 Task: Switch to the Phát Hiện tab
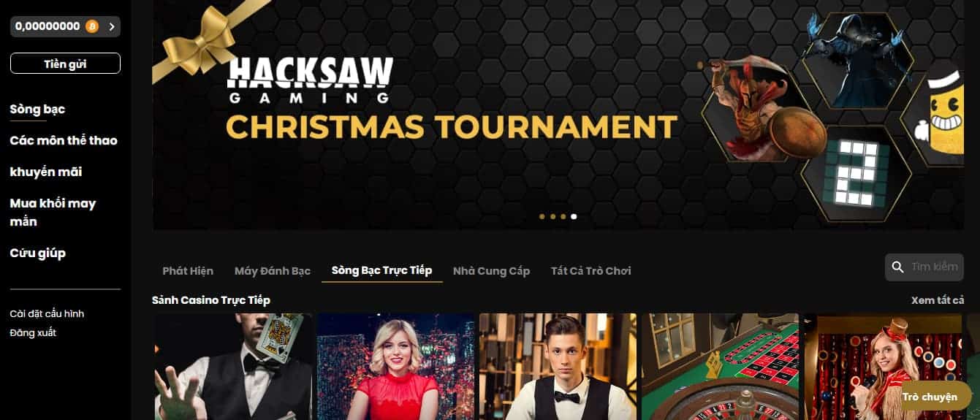coord(188,270)
